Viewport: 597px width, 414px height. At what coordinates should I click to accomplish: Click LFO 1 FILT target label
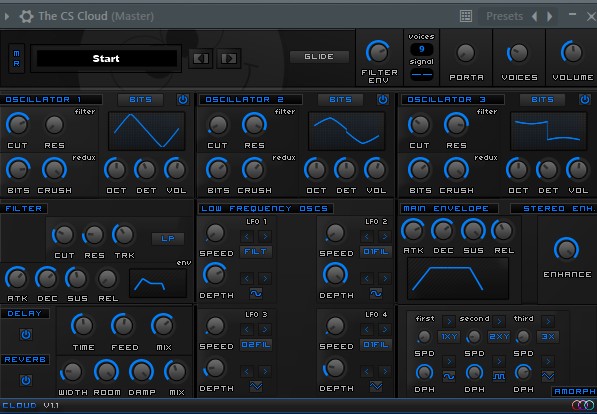(255, 252)
